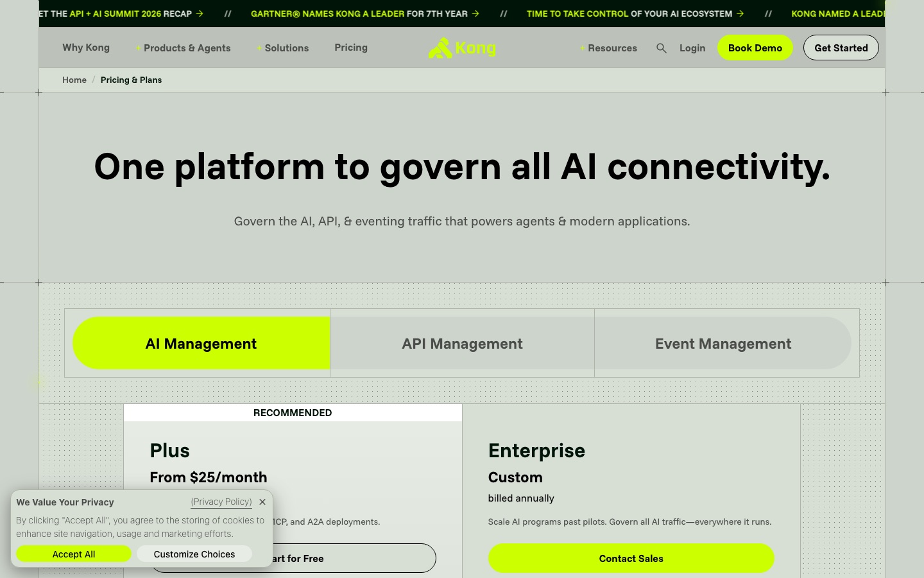Open Customize Choices for cookies
Viewport: 924px width, 578px height.
194,554
